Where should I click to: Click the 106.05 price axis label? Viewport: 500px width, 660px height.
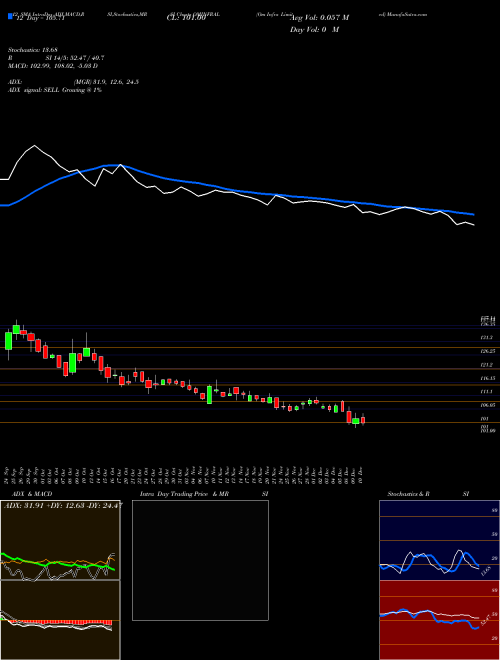488,405
